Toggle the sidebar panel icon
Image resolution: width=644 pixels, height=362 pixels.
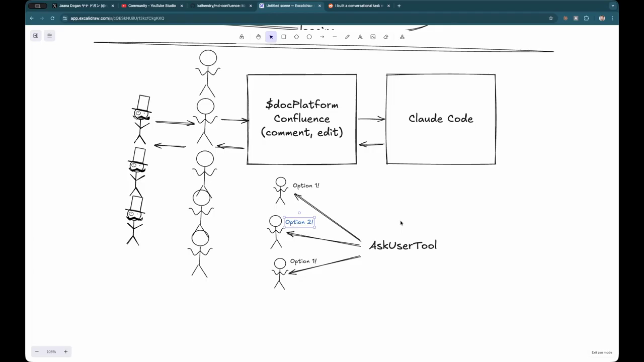[36, 36]
